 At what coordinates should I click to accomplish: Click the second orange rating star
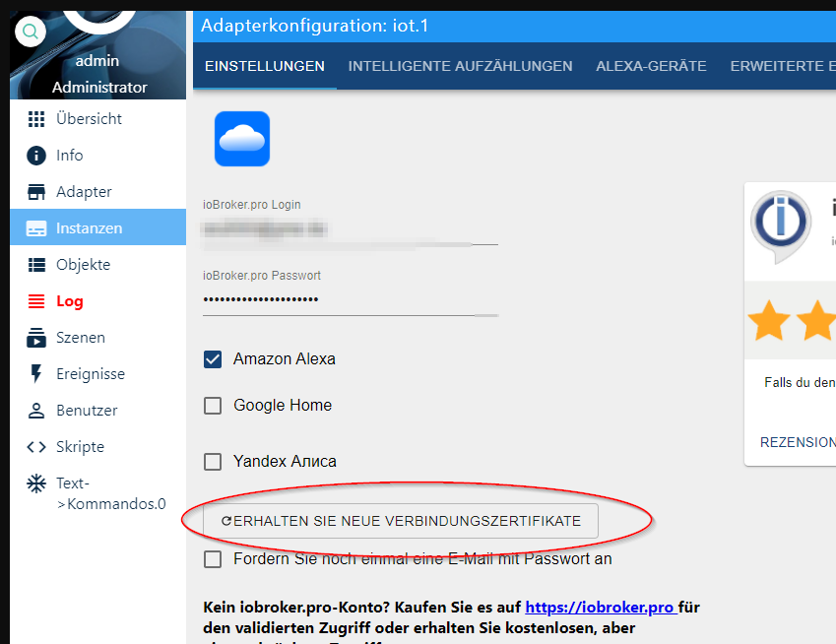tap(816, 320)
